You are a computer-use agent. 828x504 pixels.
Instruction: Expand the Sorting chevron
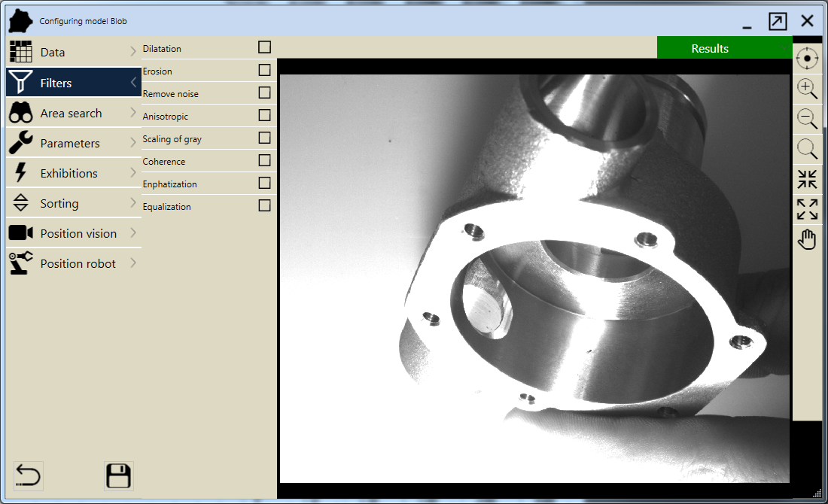point(133,202)
